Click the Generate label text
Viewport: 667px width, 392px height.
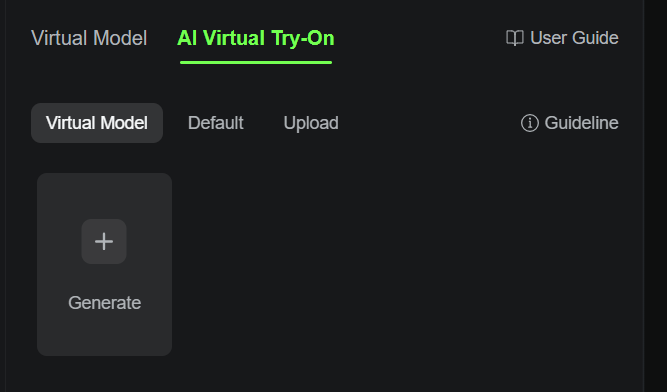(105, 303)
